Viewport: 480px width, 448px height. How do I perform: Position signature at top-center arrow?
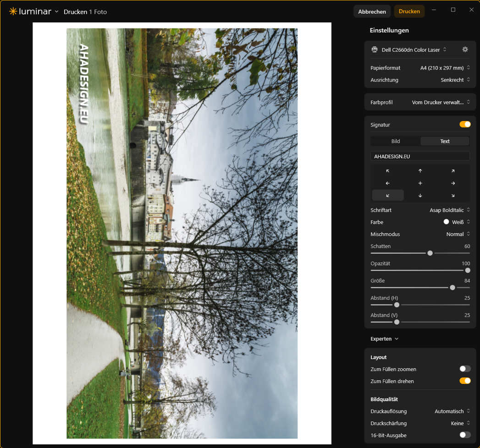tap(420, 171)
